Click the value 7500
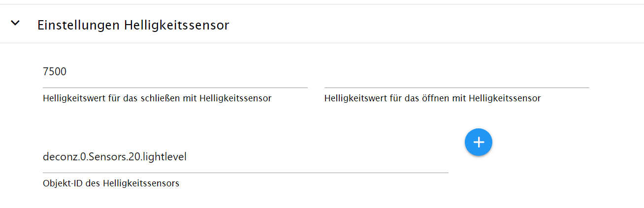Viewport: 644px width, 208px height. [x=55, y=72]
